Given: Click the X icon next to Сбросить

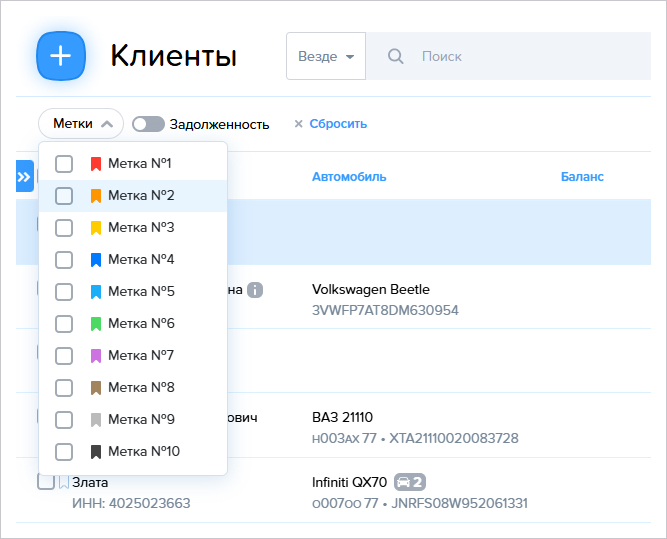Looking at the screenshot, I should pos(299,124).
